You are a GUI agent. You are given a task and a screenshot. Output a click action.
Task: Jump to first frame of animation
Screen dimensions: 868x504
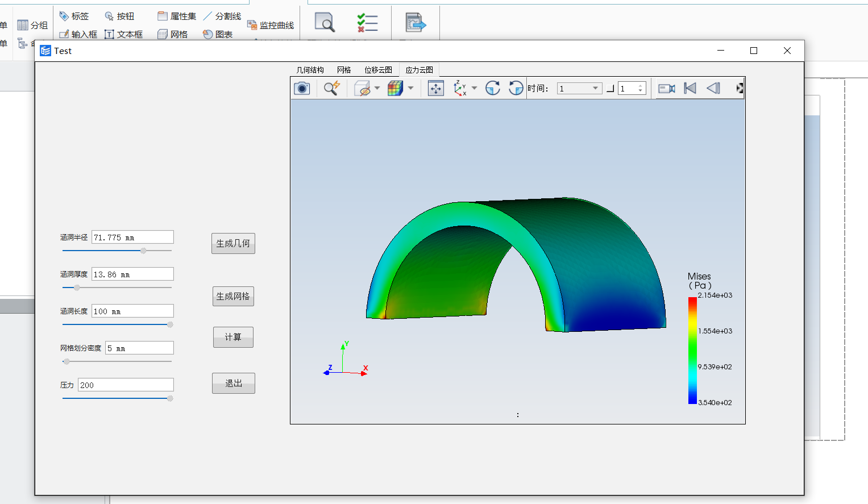[690, 88]
